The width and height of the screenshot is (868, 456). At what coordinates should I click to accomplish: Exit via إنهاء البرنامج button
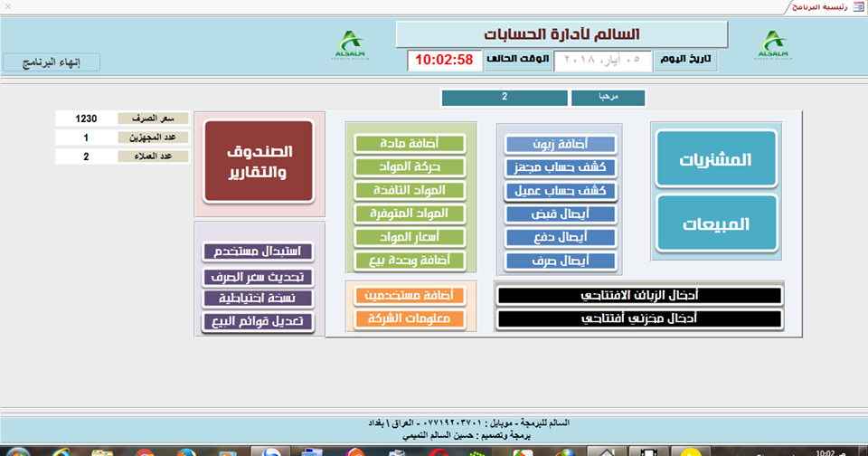click(52, 62)
